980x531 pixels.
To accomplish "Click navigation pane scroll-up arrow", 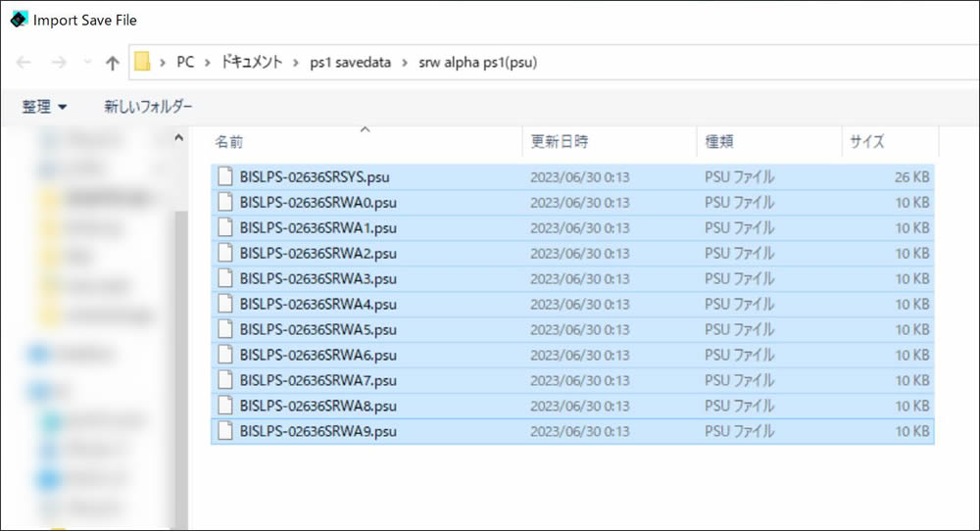I will [178, 137].
